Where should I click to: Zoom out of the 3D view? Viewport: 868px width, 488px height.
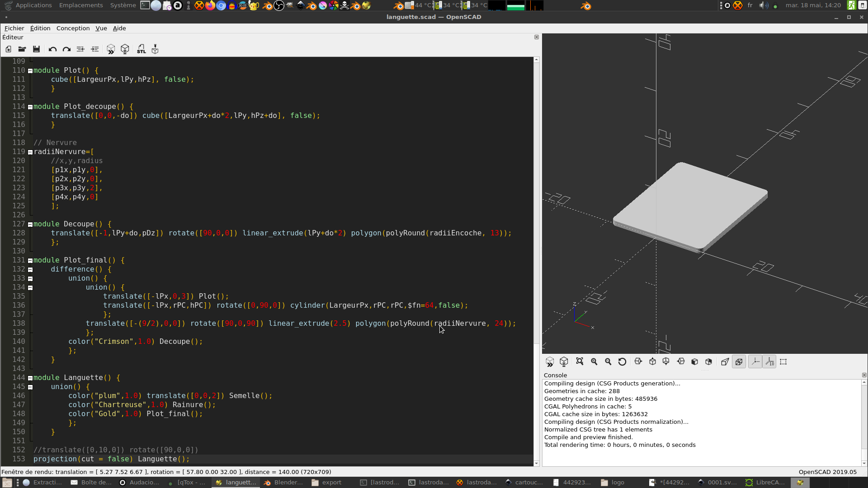608,362
